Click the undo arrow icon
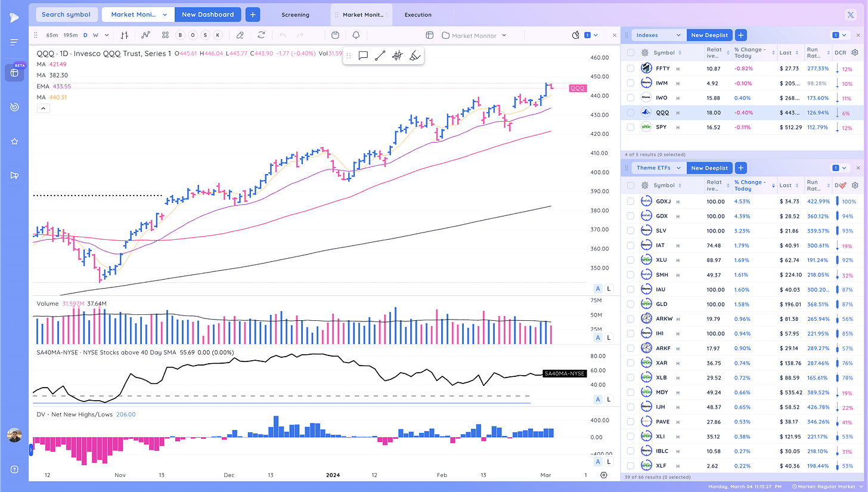The width and height of the screenshot is (868, 492). 283,35
